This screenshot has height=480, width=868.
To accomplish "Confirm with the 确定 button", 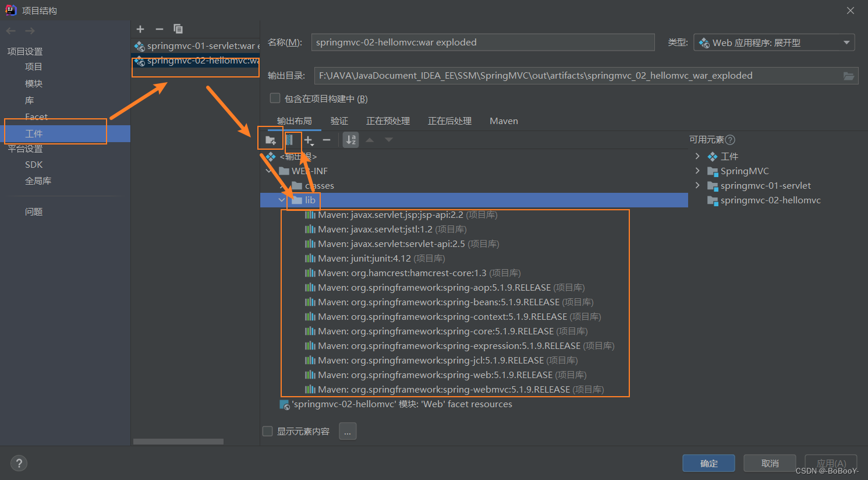I will tap(708, 464).
